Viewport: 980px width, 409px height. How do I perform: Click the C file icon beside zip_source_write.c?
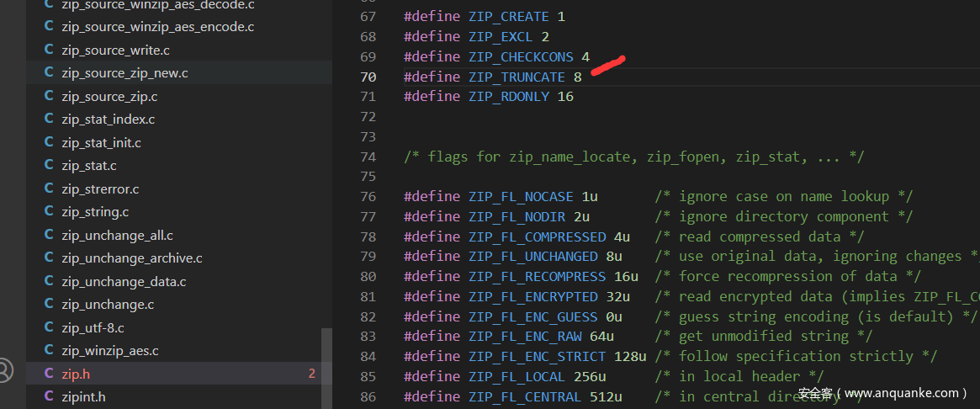click(48, 50)
